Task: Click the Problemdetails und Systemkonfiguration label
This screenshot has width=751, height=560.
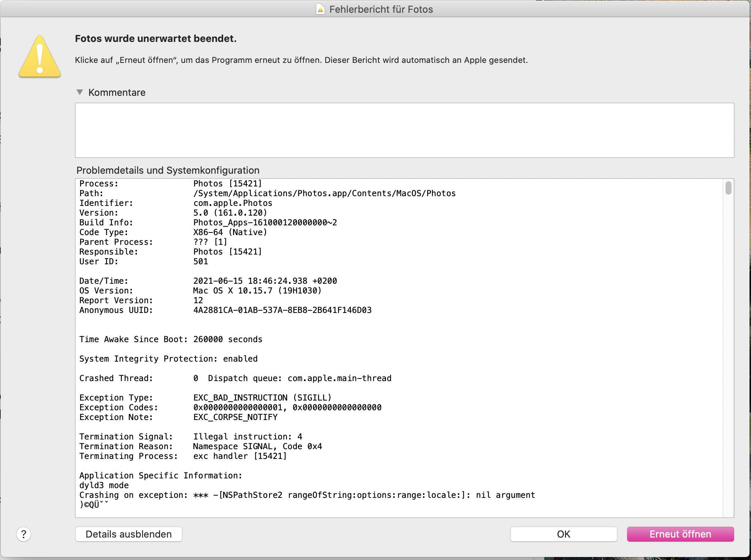Action: 168,170
